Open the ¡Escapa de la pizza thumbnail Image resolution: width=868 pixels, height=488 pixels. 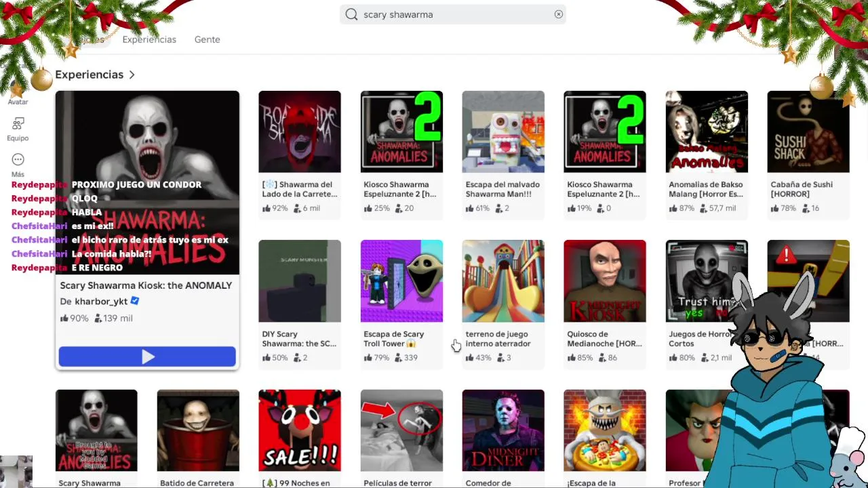tap(605, 430)
